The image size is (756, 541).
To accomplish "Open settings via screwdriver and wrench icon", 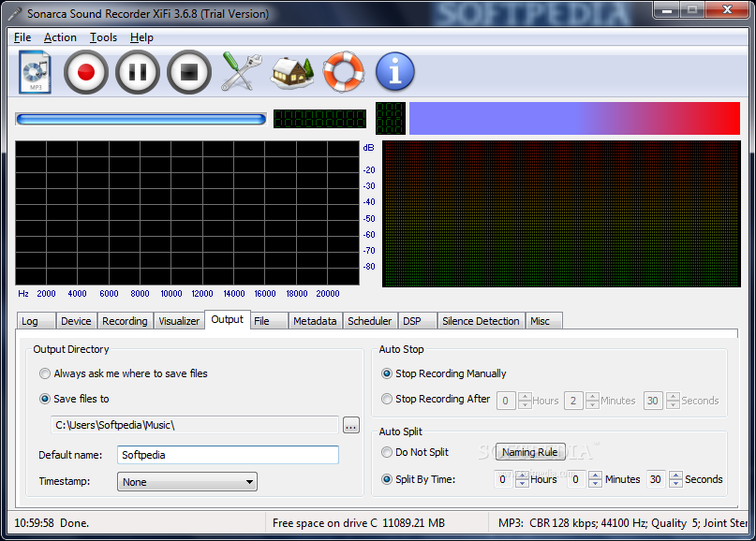I will 241,72.
